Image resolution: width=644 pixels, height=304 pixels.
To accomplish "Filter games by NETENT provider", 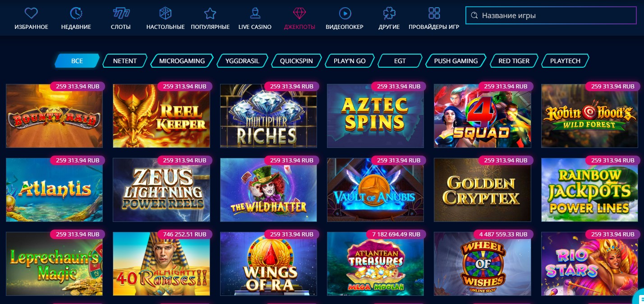I will click(x=125, y=61).
